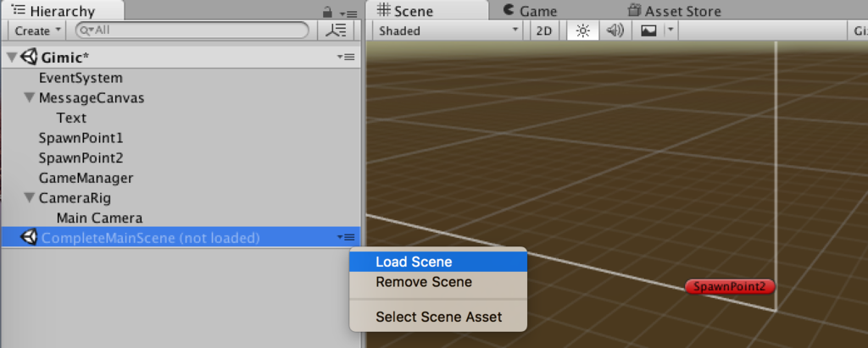Click the Unity icon beside Gimic
The image size is (868, 348).
point(29,57)
